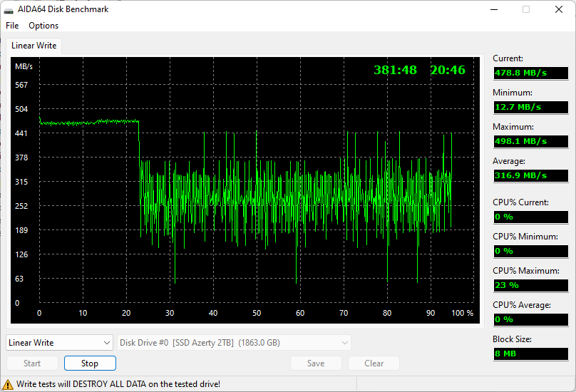576x392 pixels.
Task: Click the Current speed value 478.8 MB/s
Action: pyautogui.click(x=531, y=73)
